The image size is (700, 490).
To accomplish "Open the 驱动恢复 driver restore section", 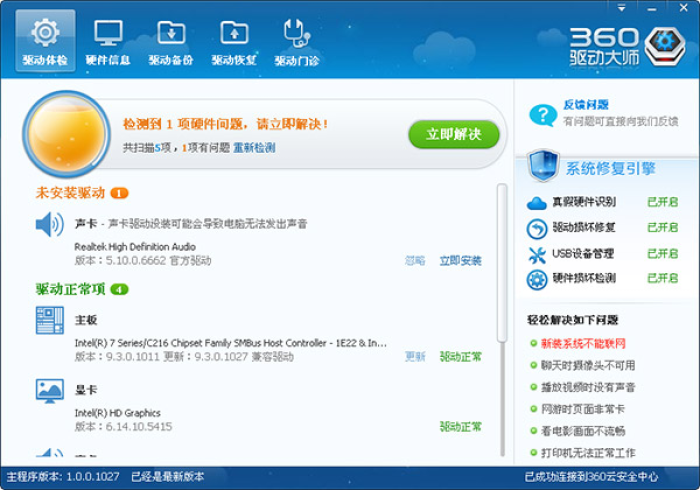I will tap(234, 41).
